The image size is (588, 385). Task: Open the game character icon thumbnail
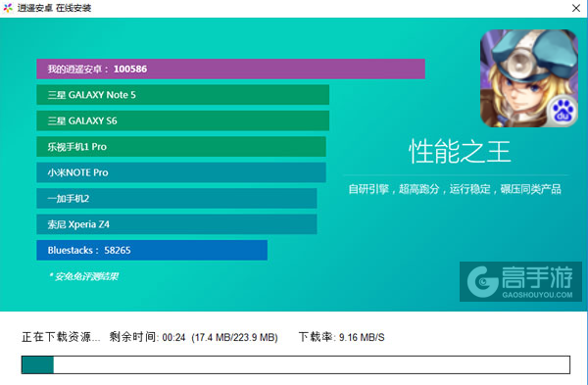tap(529, 78)
